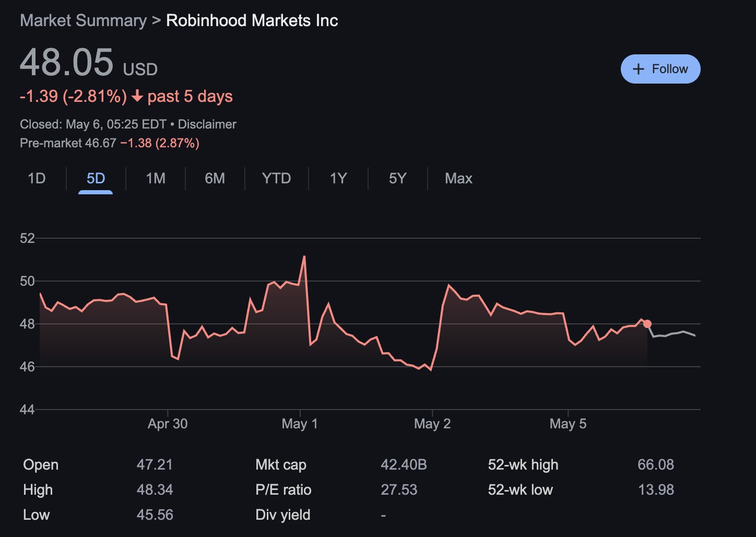
Task: Click the Robinhood Markets Inc title
Action: (x=252, y=21)
